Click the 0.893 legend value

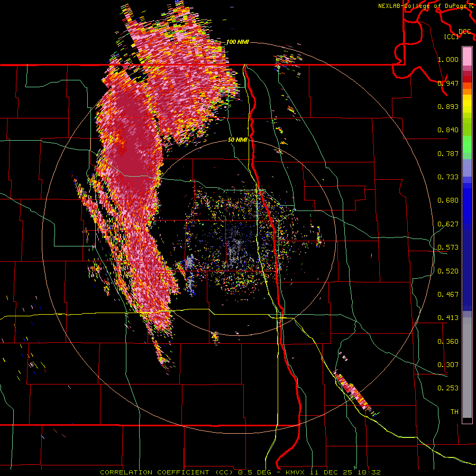448,106
